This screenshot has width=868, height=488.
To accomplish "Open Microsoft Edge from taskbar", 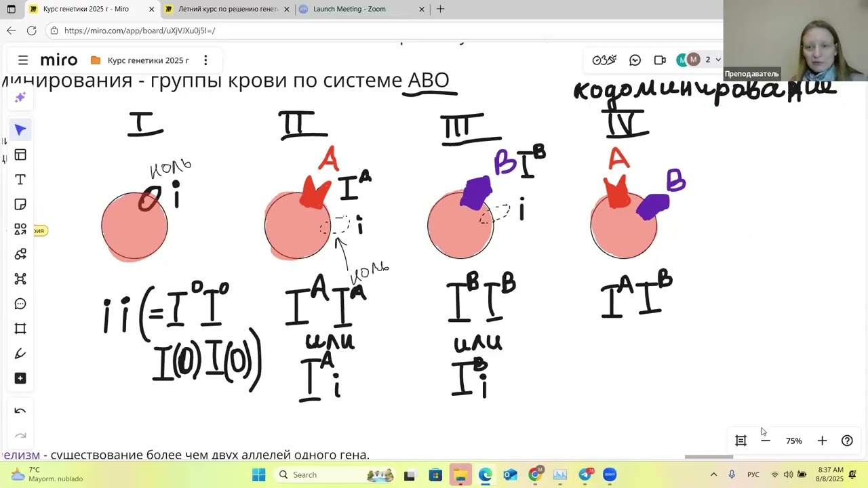I will pyautogui.click(x=486, y=475).
